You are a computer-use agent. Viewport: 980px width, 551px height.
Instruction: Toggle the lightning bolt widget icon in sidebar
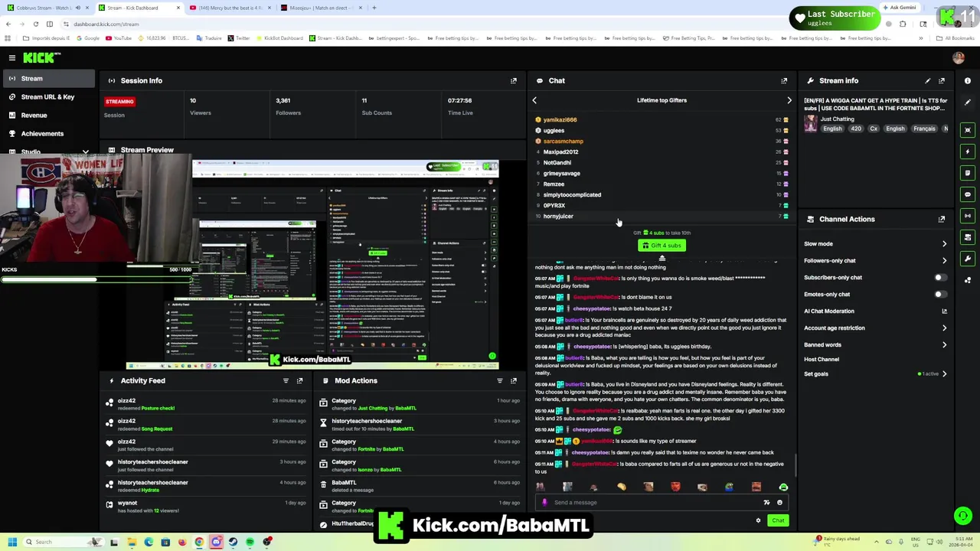pos(968,152)
